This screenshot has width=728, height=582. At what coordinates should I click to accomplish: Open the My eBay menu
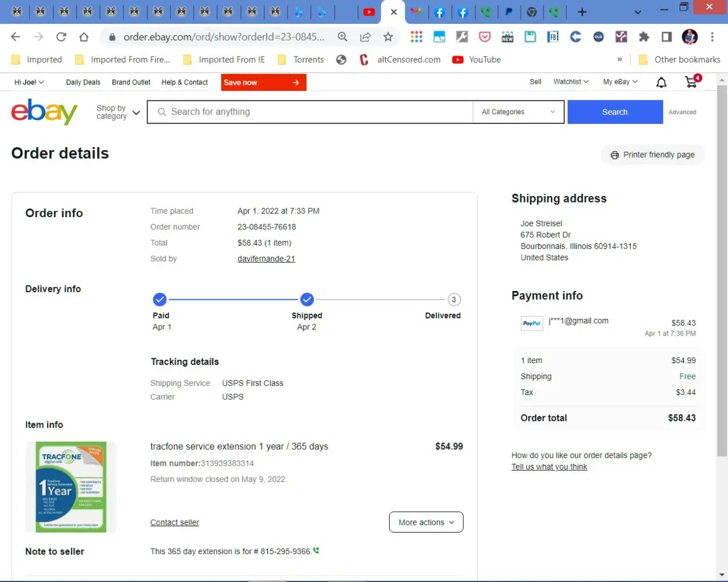point(620,82)
